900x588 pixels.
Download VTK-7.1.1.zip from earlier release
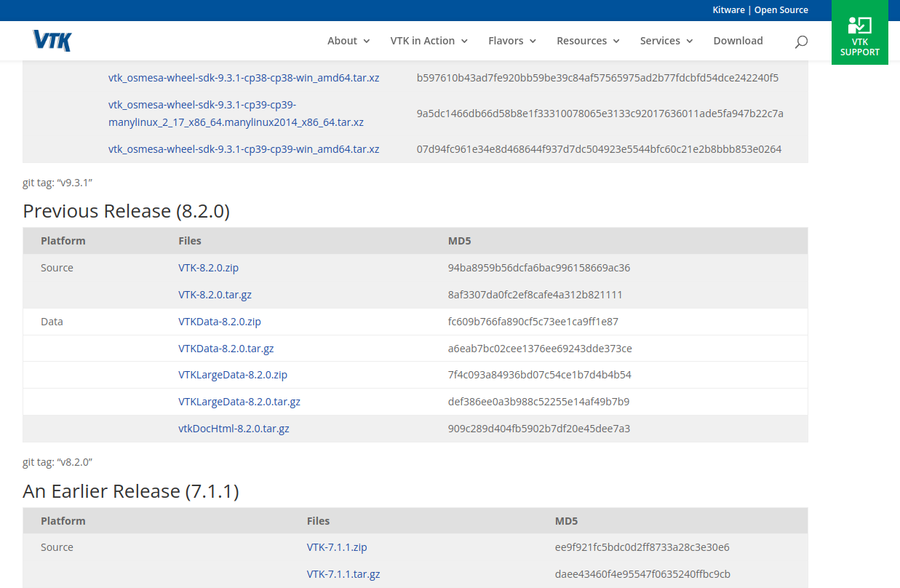(337, 547)
